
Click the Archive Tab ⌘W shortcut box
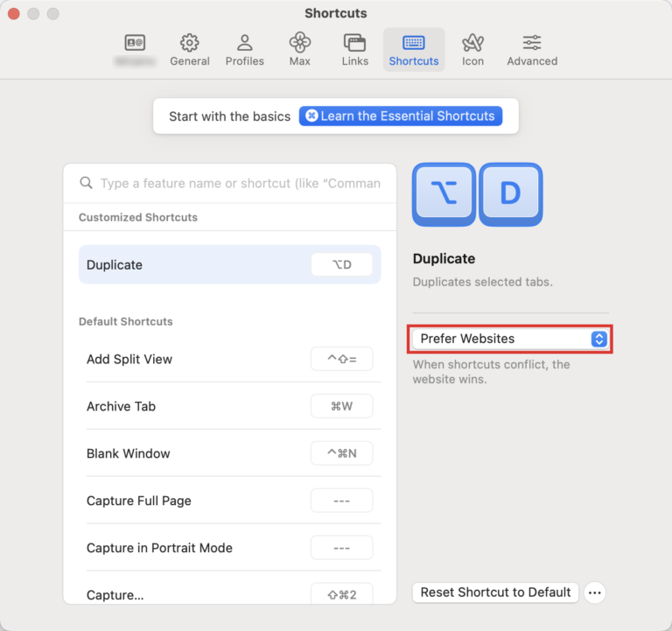click(341, 406)
